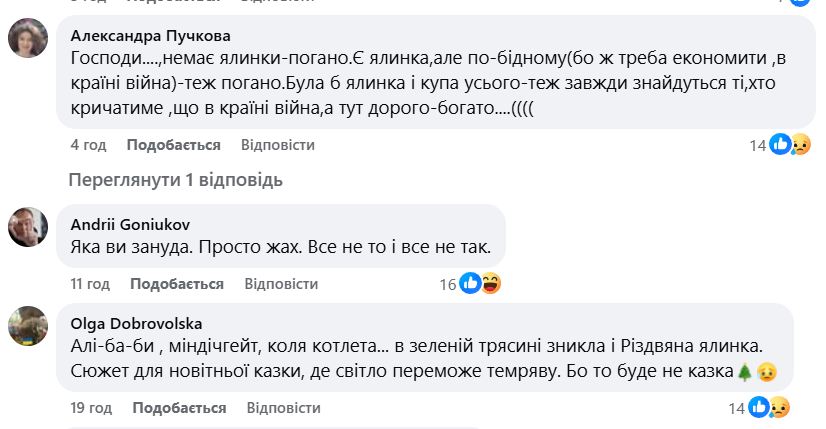Open reaction icons on Александра Пучкова's comment
826x429 pixels.
pyautogui.click(x=789, y=145)
